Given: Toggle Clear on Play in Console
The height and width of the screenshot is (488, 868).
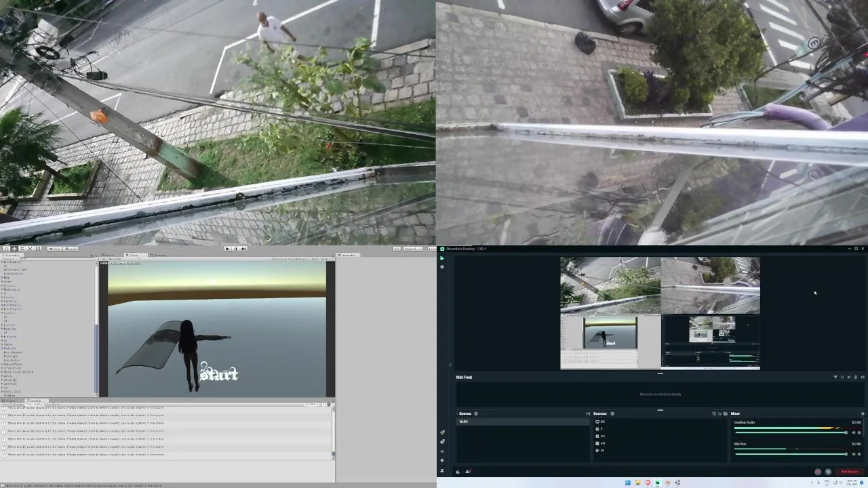Looking at the screenshot, I should click(x=33, y=405).
